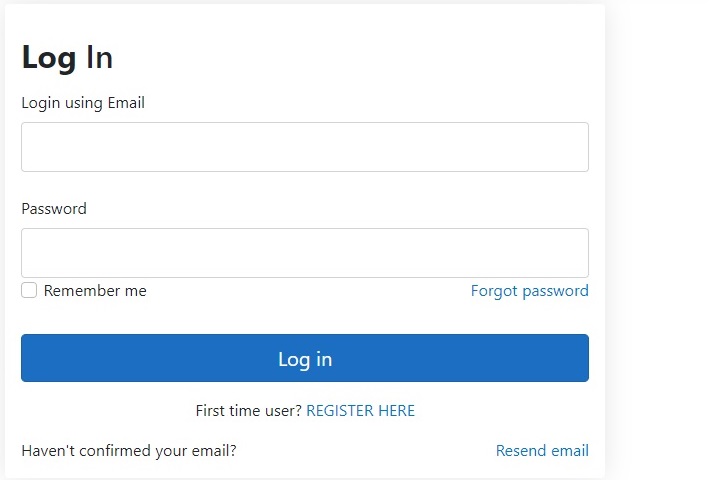Click the Password field label
Screen dimensions: 718x480
[x=54, y=209]
